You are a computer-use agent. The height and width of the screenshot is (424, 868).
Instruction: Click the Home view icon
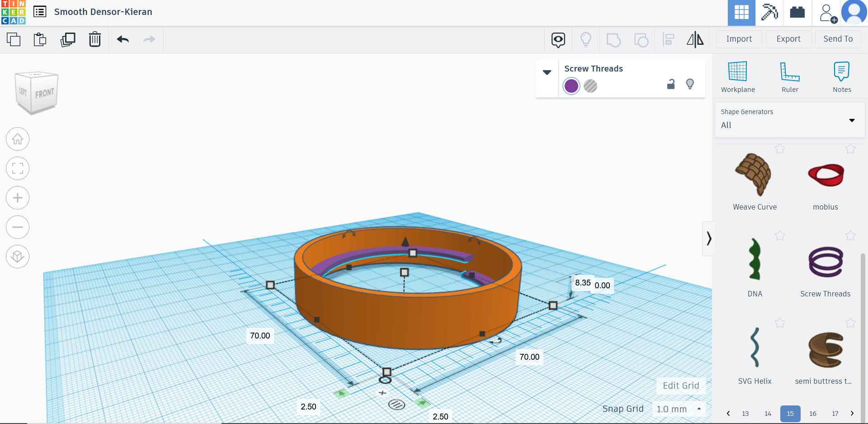pos(17,139)
